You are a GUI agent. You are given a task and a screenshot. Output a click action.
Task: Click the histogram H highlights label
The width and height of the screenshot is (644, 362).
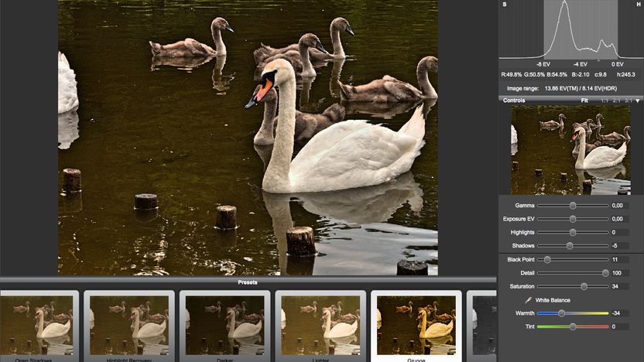pos(639,5)
